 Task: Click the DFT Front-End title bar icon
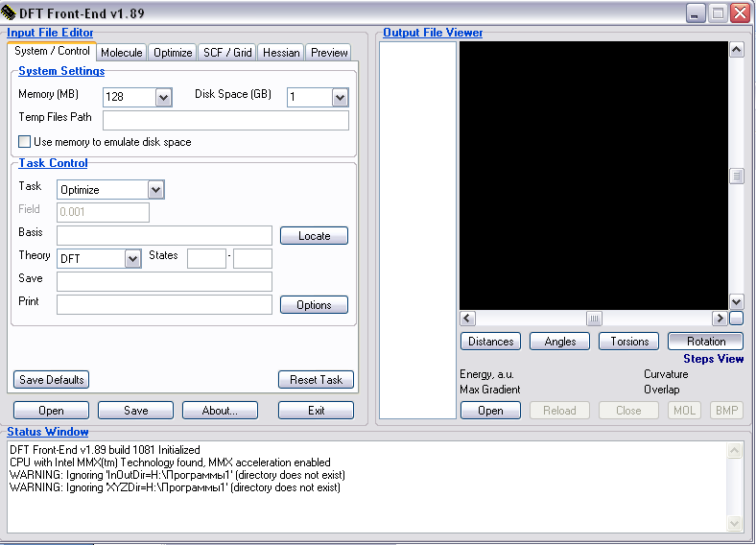pyautogui.click(x=9, y=13)
